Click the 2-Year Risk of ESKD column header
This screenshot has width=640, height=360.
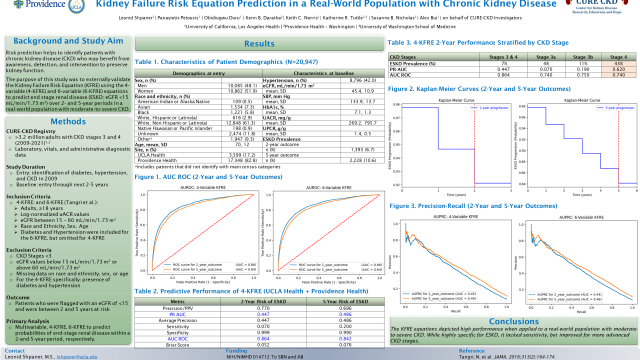[x=263, y=302]
